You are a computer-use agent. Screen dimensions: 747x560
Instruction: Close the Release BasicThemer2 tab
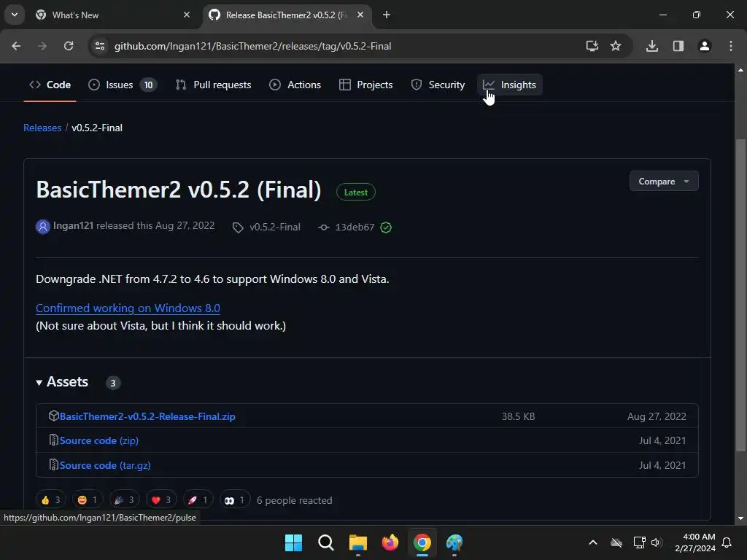pyautogui.click(x=360, y=15)
